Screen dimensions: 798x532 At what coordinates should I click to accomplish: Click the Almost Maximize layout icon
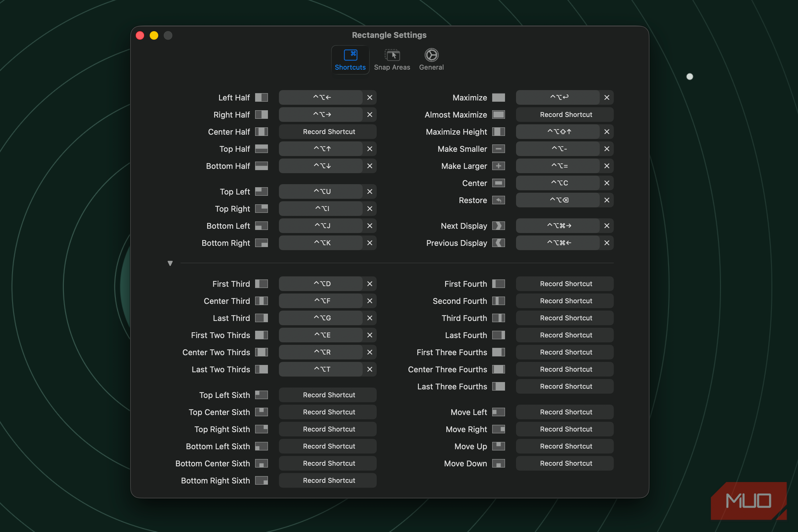(x=498, y=115)
